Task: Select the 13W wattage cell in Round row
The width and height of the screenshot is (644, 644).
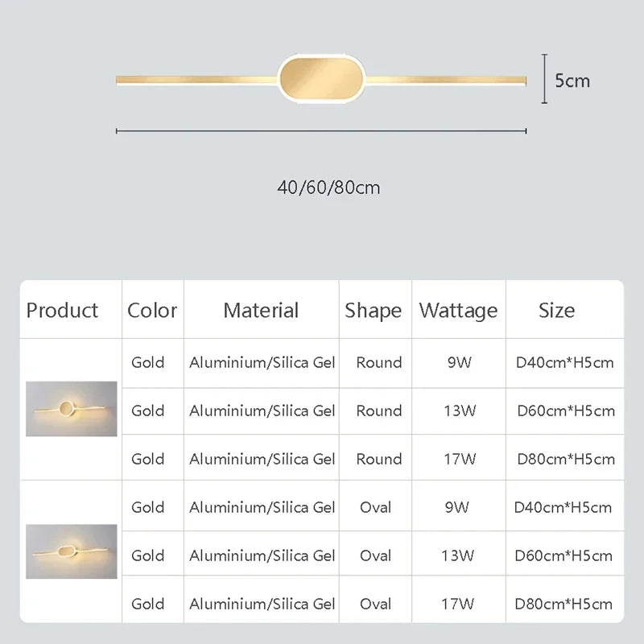Action: point(459,411)
